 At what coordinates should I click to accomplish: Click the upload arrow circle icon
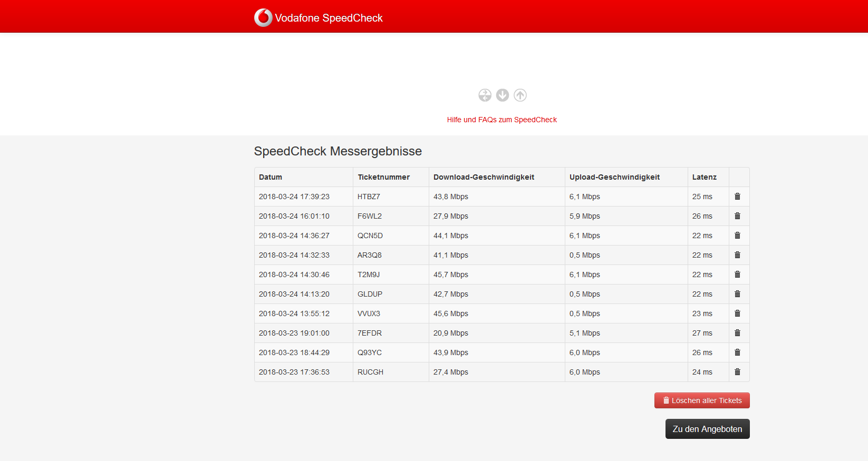pyautogui.click(x=520, y=95)
